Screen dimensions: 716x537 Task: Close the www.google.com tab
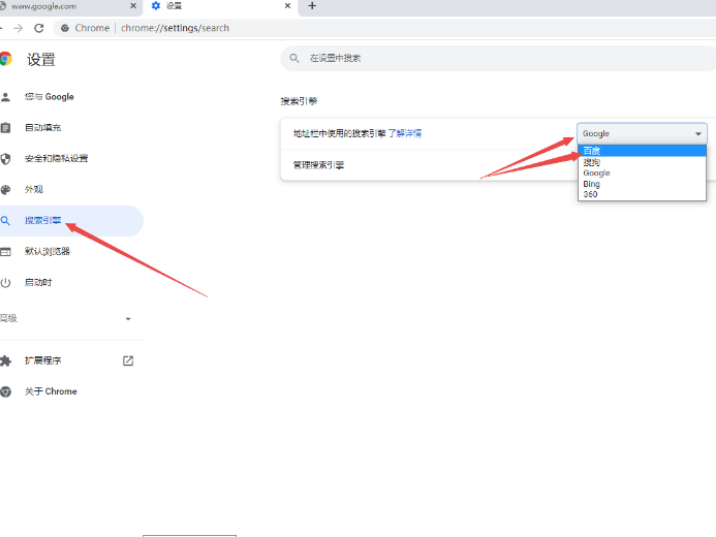click(x=133, y=6)
